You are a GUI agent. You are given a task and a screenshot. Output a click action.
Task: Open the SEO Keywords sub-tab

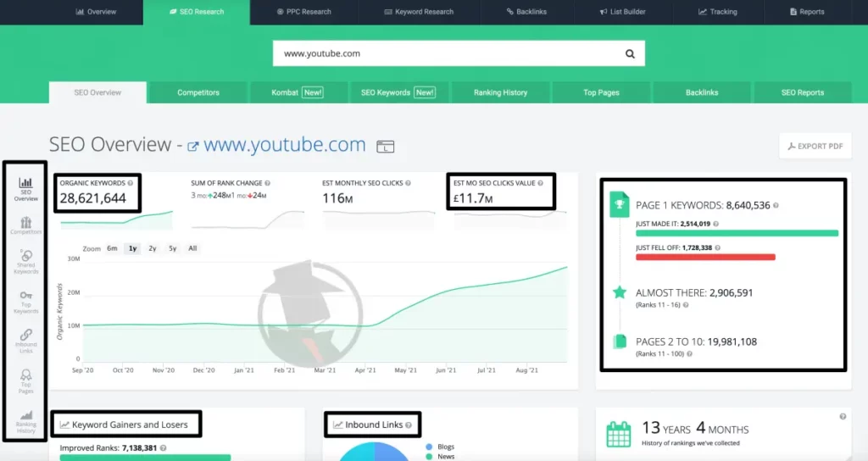(x=398, y=92)
